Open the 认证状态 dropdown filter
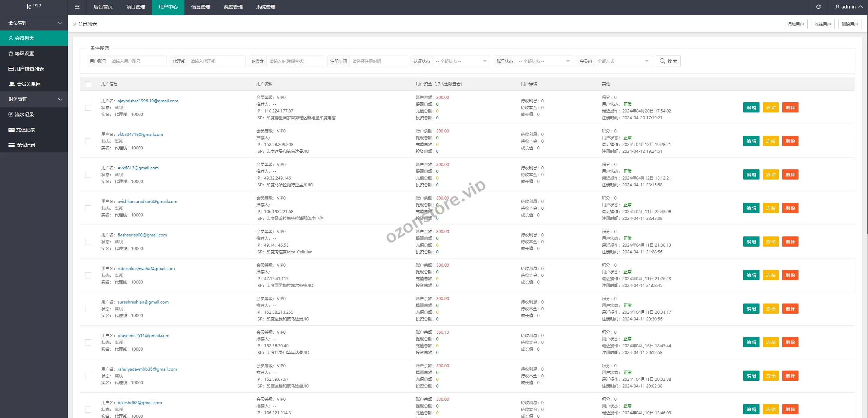Viewport: 868px width, 418px height. [461, 61]
